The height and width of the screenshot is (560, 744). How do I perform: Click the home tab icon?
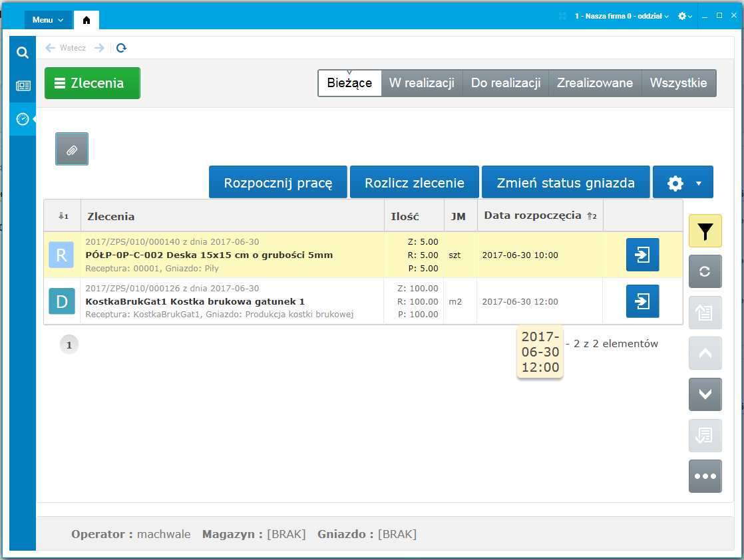tap(87, 20)
